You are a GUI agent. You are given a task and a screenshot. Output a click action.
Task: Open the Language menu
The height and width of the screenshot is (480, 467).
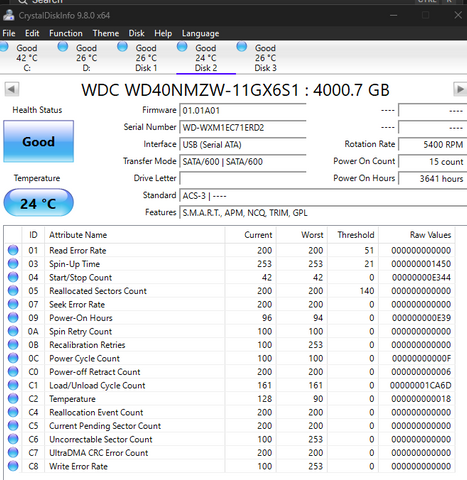tap(200, 33)
